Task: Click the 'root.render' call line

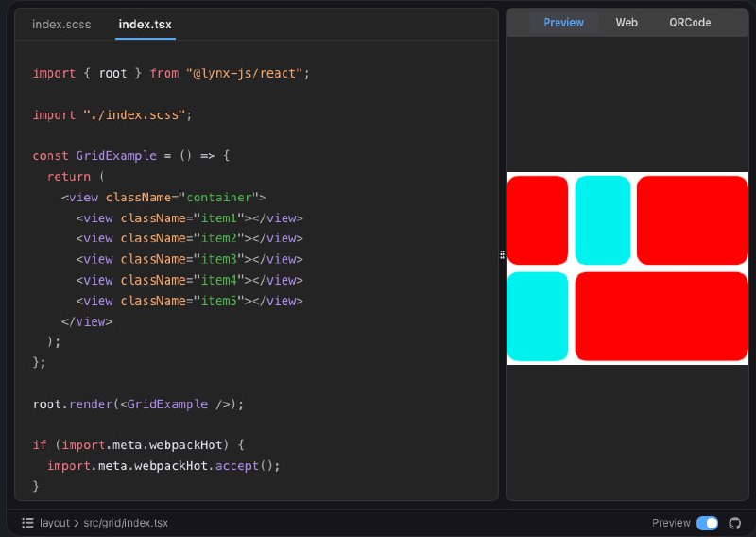Action: 138,404
